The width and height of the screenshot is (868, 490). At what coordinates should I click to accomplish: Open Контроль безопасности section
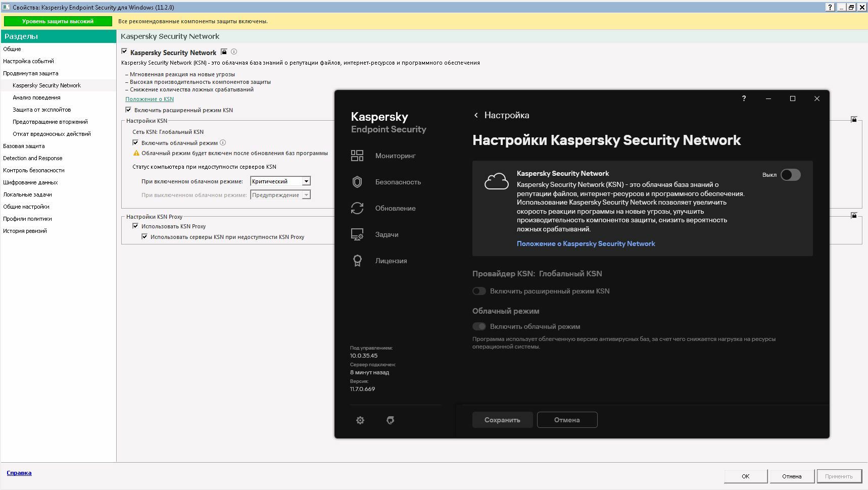pos(34,170)
